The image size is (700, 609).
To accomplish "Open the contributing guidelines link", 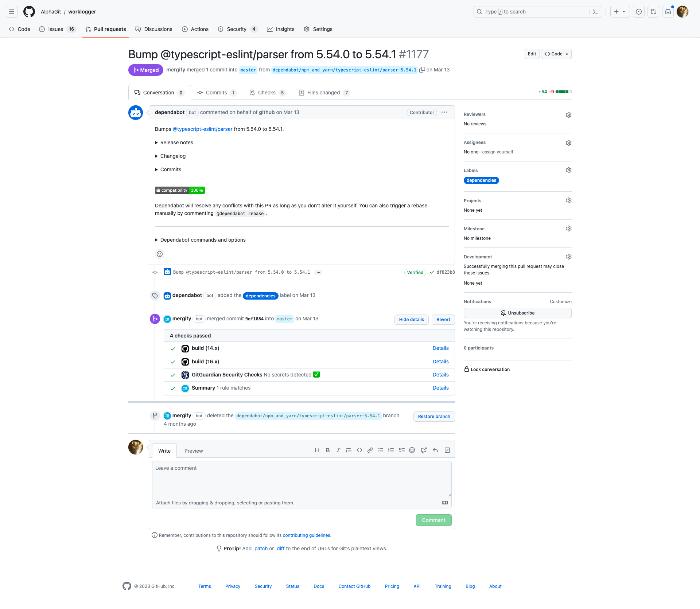I will (306, 535).
